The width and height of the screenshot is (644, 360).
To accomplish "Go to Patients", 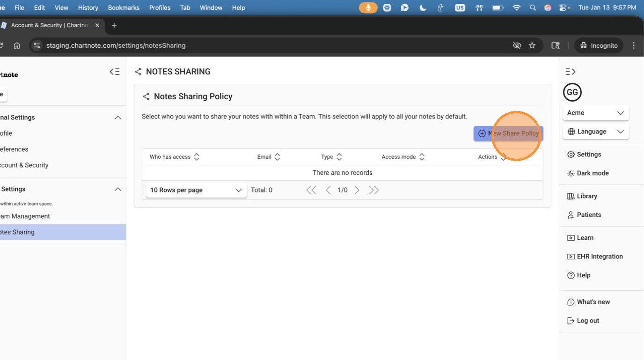I will (584, 215).
